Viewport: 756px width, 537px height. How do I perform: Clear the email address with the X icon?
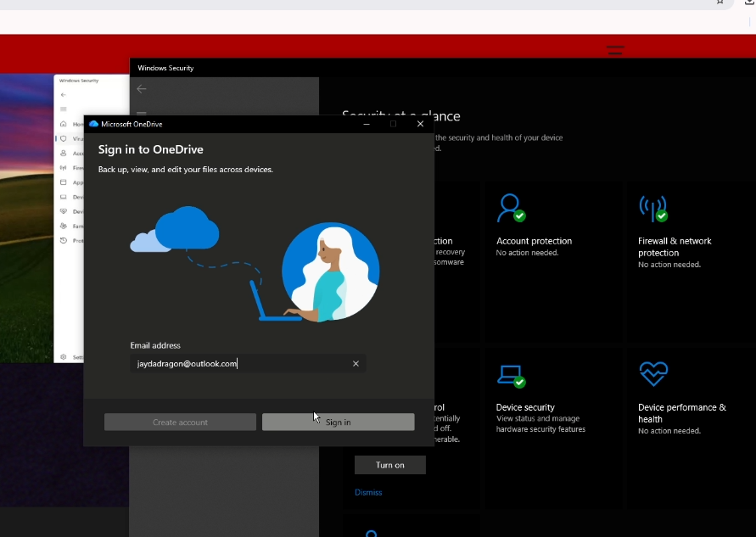point(356,363)
